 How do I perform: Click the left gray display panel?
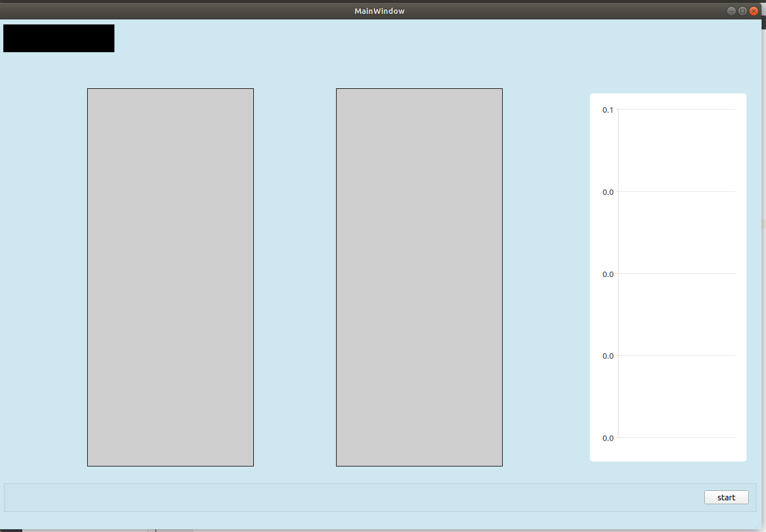[170, 277]
